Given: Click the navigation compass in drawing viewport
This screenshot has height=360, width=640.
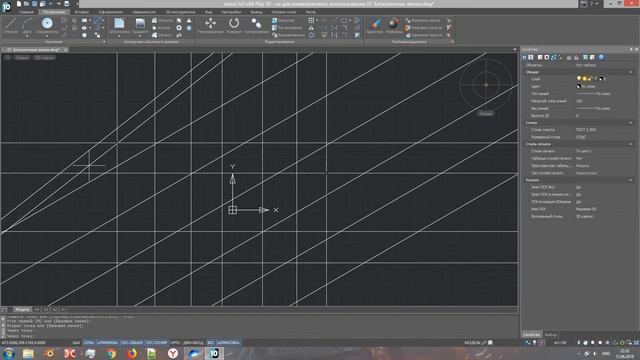Looking at the screenshot, I should point(486,84).
